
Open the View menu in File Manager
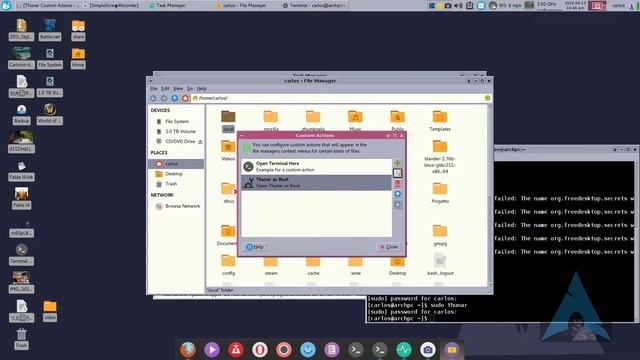178,89
